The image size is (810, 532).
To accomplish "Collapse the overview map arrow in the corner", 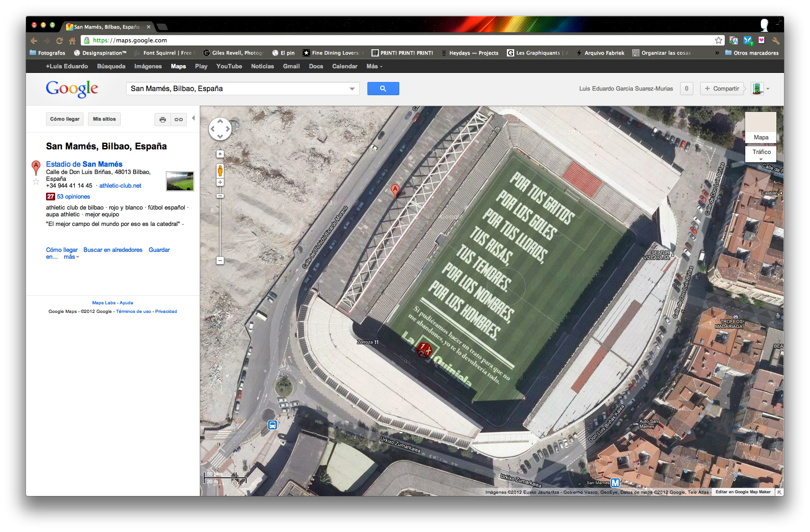I will click(779, 492).
